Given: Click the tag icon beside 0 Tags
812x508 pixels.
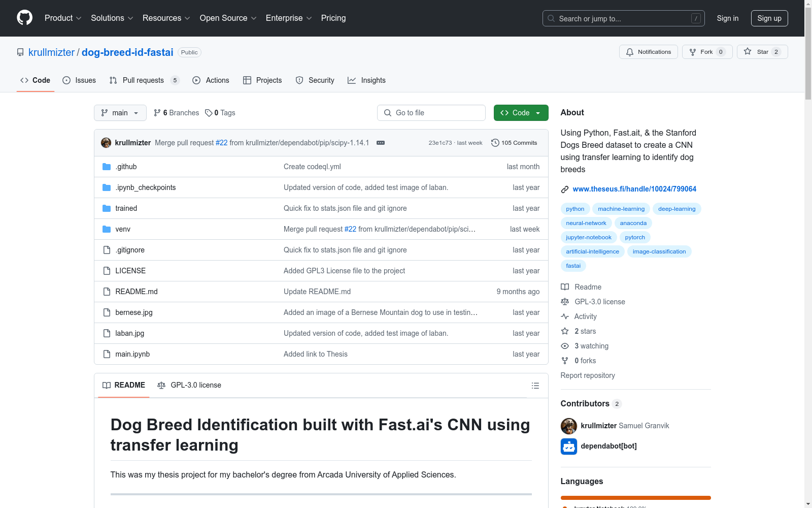Looking at the screenshot, I should pos(209,113).
